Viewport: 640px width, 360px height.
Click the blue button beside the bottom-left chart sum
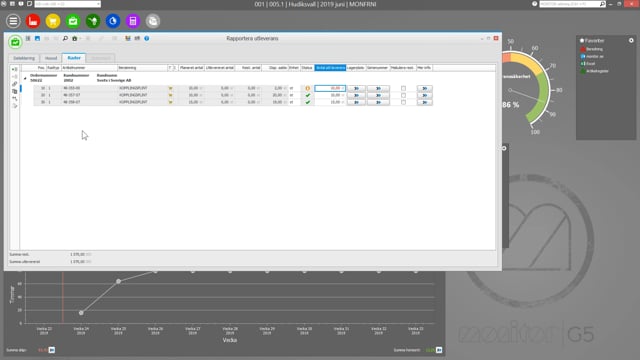pyautogui.click(x=52, y=350)
